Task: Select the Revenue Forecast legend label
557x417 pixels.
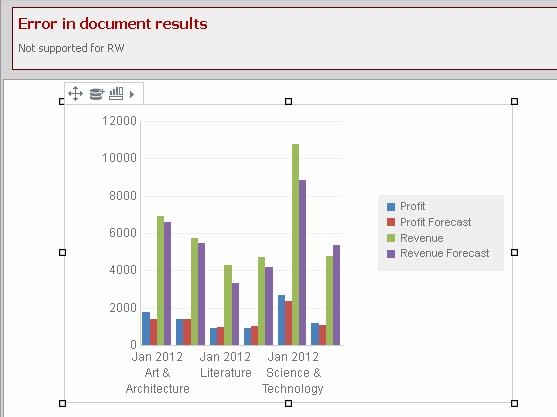Action: click(x=444, y=253)
